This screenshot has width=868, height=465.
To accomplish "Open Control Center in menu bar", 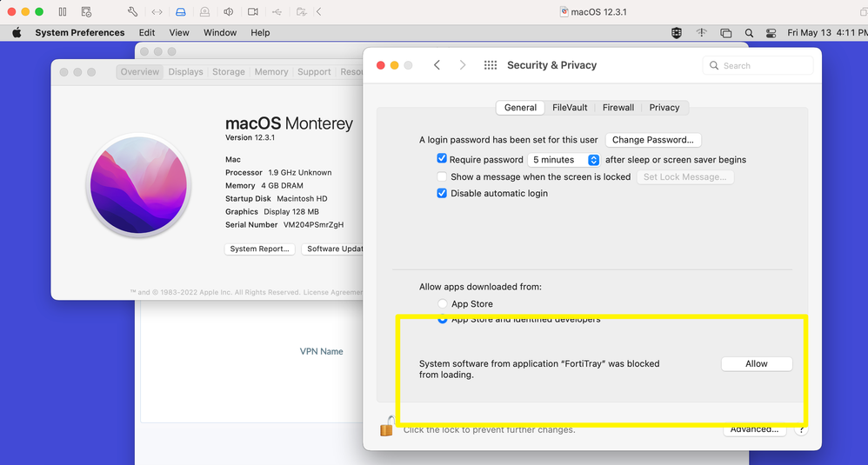I will [x=771, y=33].
